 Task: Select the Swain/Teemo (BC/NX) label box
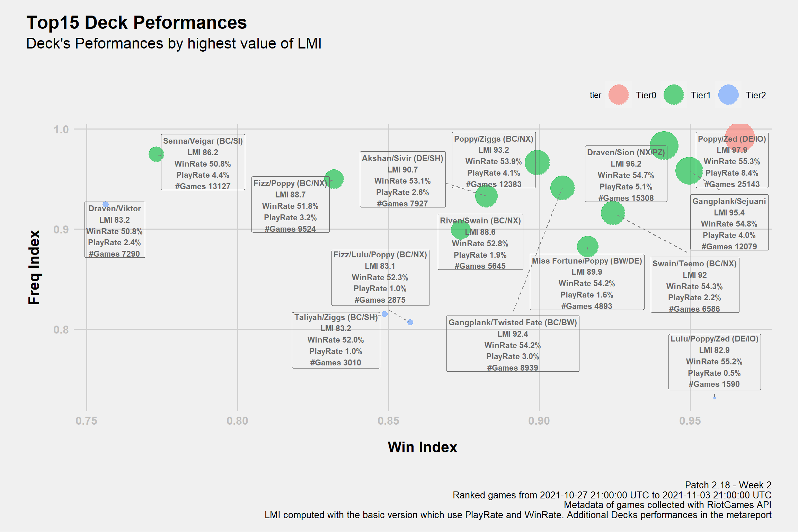pos(695,285)
